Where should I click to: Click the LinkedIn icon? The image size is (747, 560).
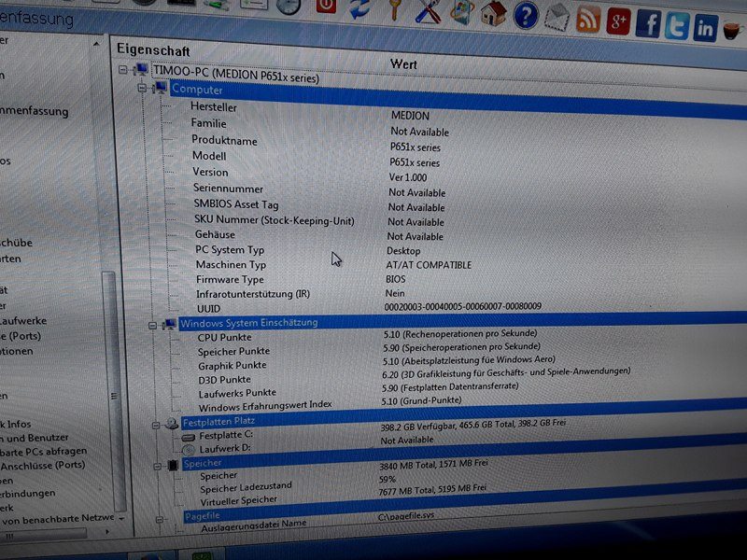pos(706,28)
